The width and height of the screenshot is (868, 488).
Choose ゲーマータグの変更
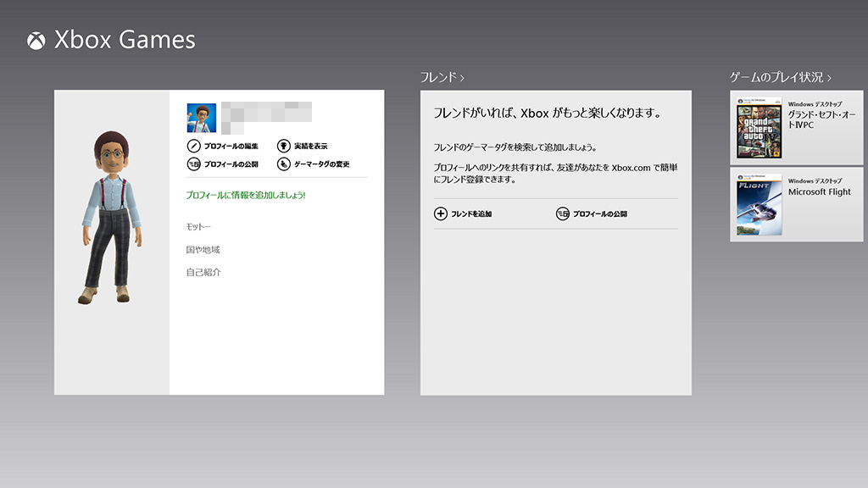click(321, 164)
